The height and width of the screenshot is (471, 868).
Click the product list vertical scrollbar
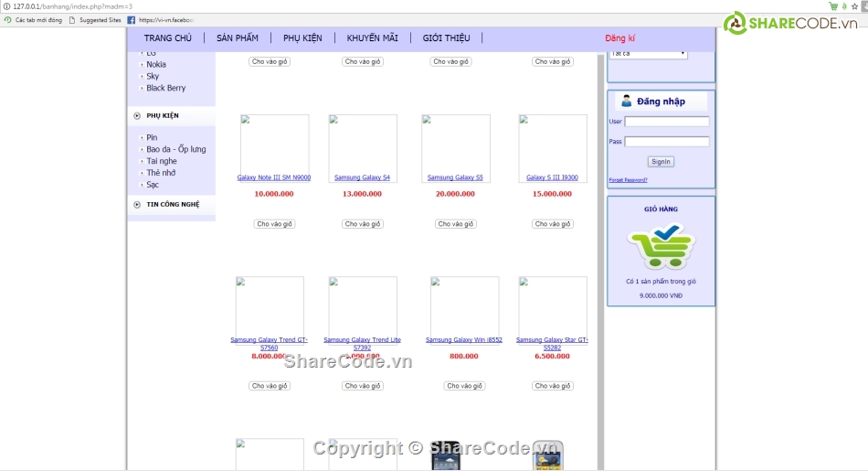coord(600,261)
